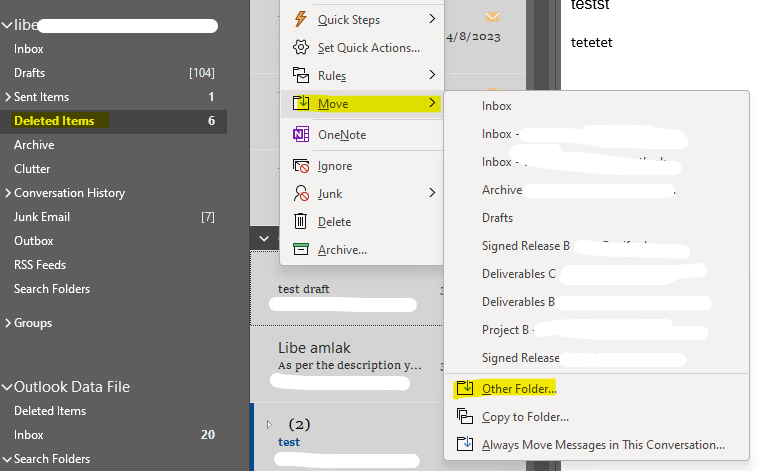
Task: Choose Archive... from context menu
Action: [362, 249]
